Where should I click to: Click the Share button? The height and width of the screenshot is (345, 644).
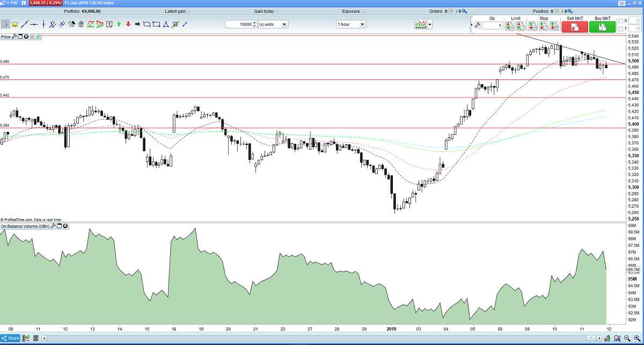point(10,338)
